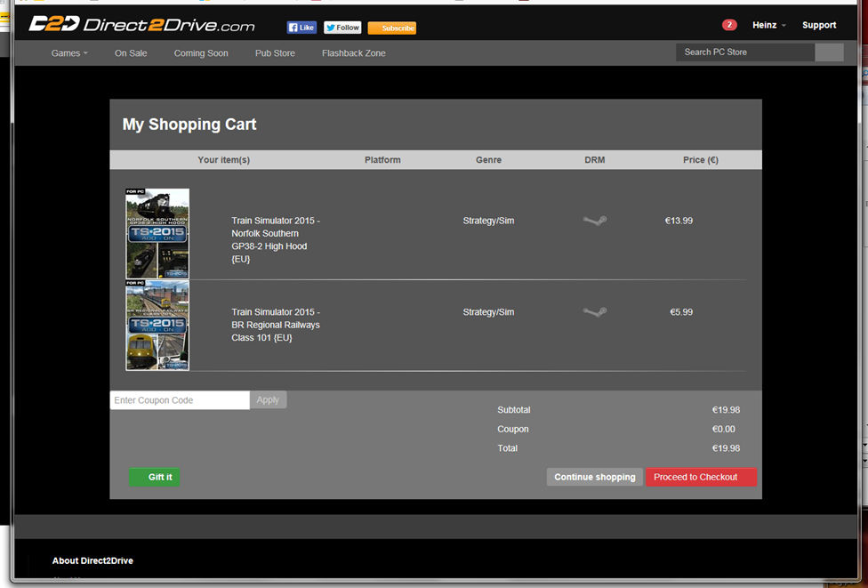This screenshot has width=868, height=588.
Task: Click the Twitter Follow button
Action: tap(342, 28)
